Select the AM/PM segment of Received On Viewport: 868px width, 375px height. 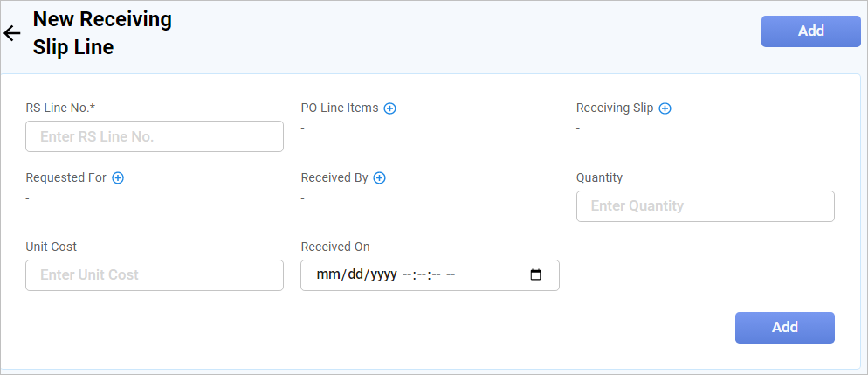[451, 274]
